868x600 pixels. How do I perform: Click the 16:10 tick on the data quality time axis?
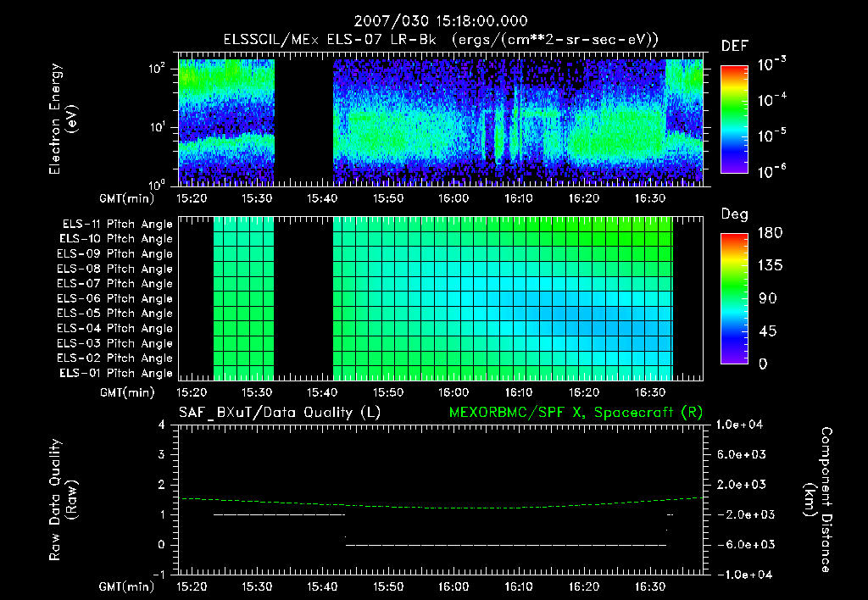pos(519,586)
